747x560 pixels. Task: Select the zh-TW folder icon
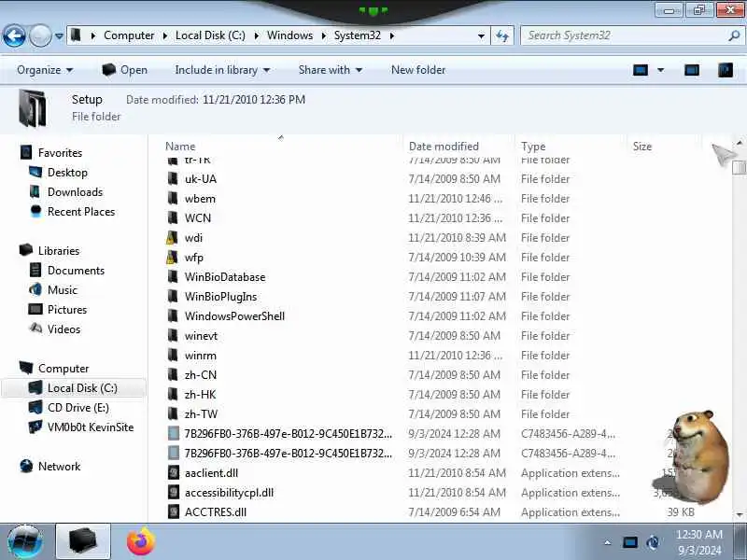[x=173, y=413]
